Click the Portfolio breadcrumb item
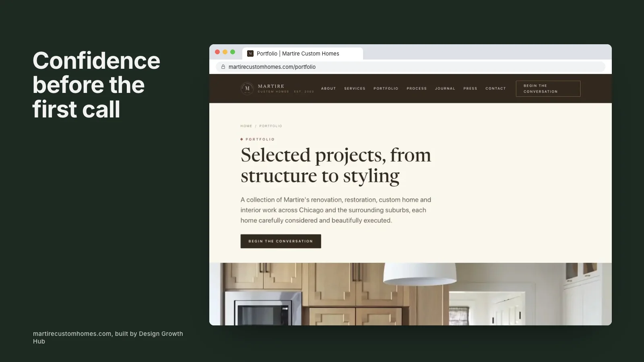 pyautogui.click(x=270, y=126)
